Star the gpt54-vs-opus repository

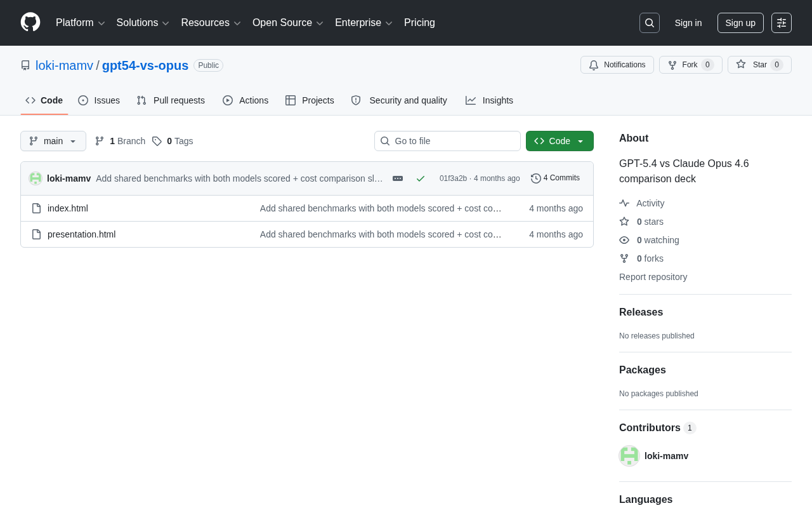tap(759, 65)
